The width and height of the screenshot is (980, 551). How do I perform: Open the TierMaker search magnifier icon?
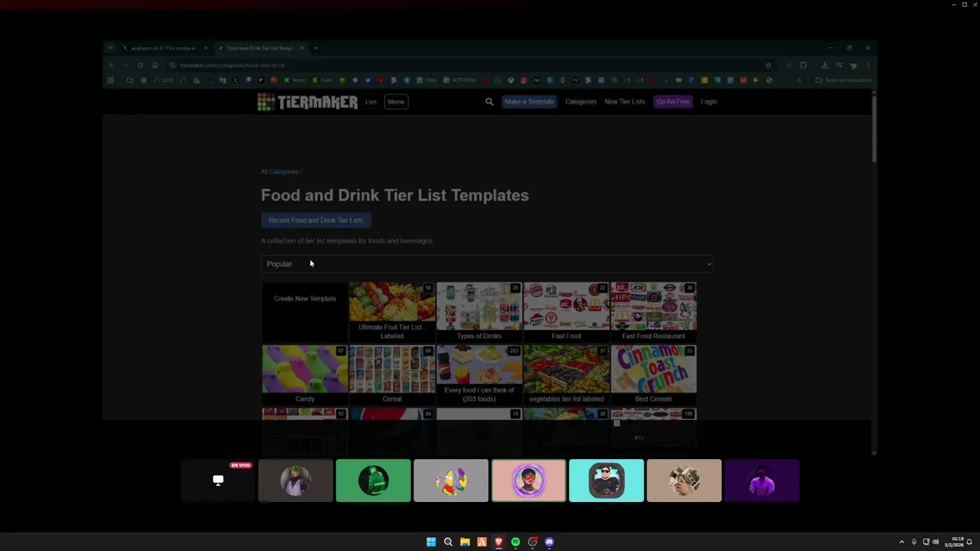[489, 102]
